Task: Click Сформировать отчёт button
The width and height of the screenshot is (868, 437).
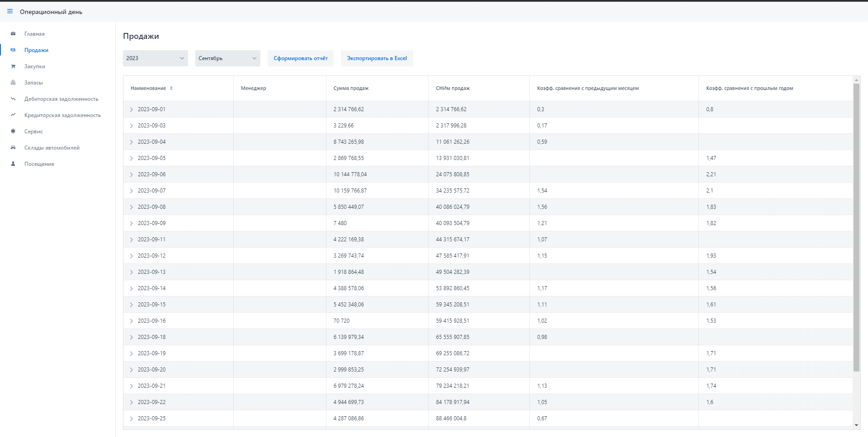Action: pos(301,58)
